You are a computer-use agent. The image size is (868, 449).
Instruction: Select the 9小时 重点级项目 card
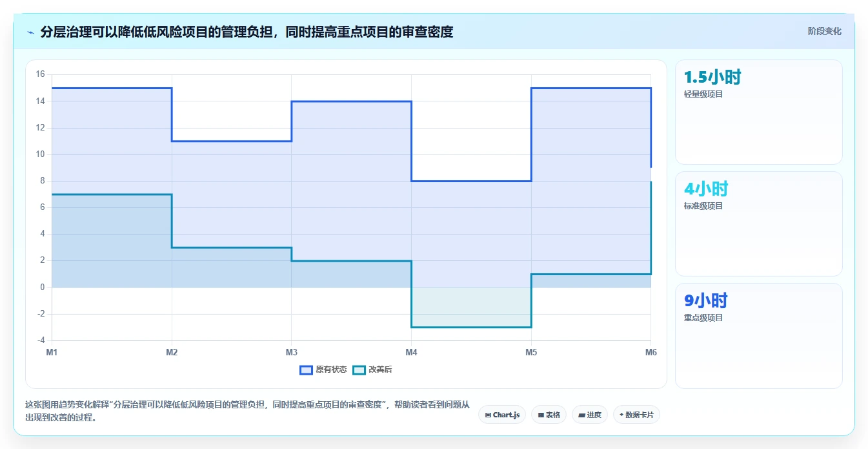pyautogui.click(x=759, y=336)
